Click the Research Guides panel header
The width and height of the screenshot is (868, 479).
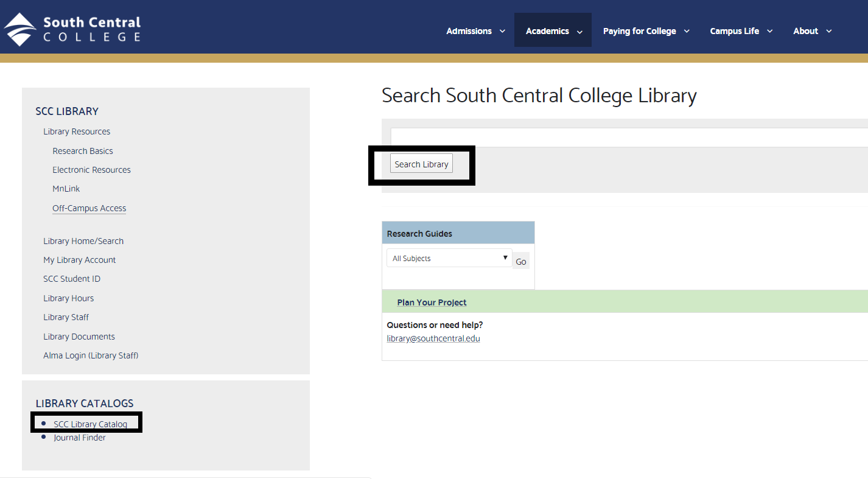click(458, 233)
